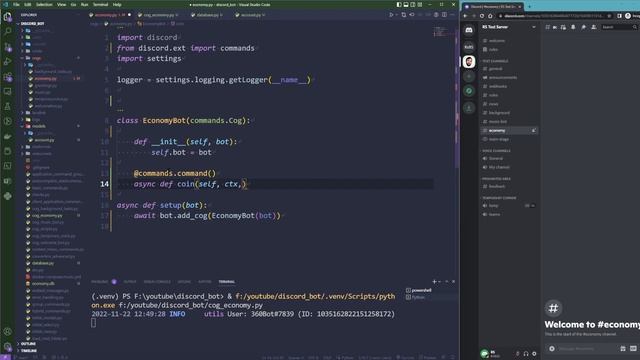Open the Search view in VS Code
Screen dimensions: 640x360
point(7,31)
